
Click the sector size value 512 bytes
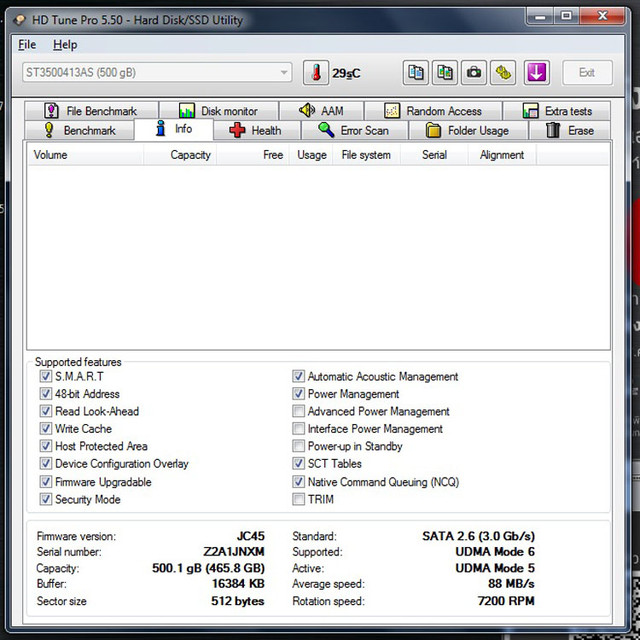coord(238,601)
